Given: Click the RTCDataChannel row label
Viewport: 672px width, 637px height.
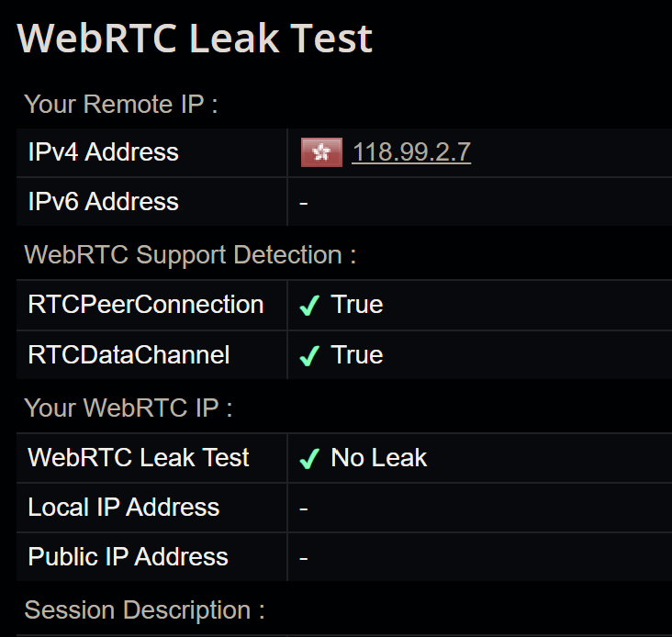Looking at the screenshot, I should [129, 354].
